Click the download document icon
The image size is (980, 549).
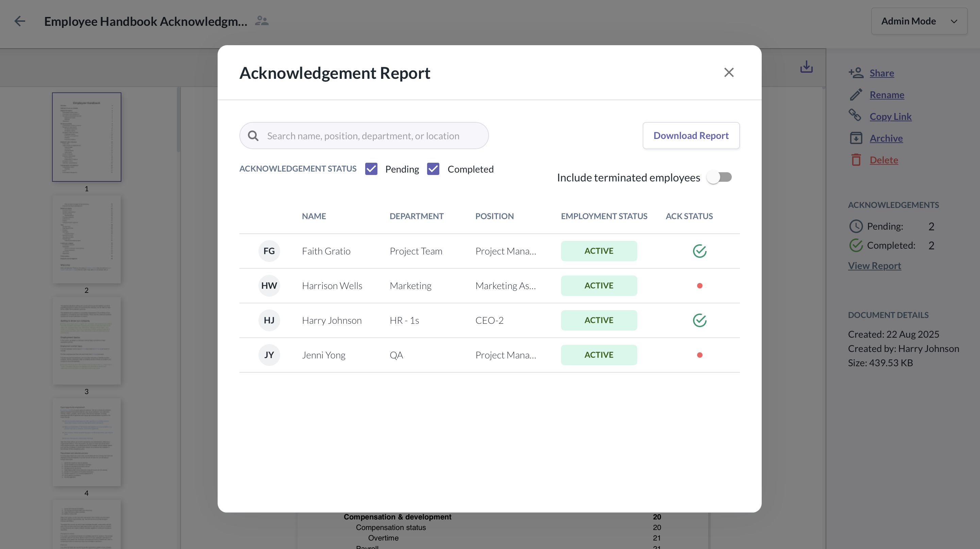806,67
